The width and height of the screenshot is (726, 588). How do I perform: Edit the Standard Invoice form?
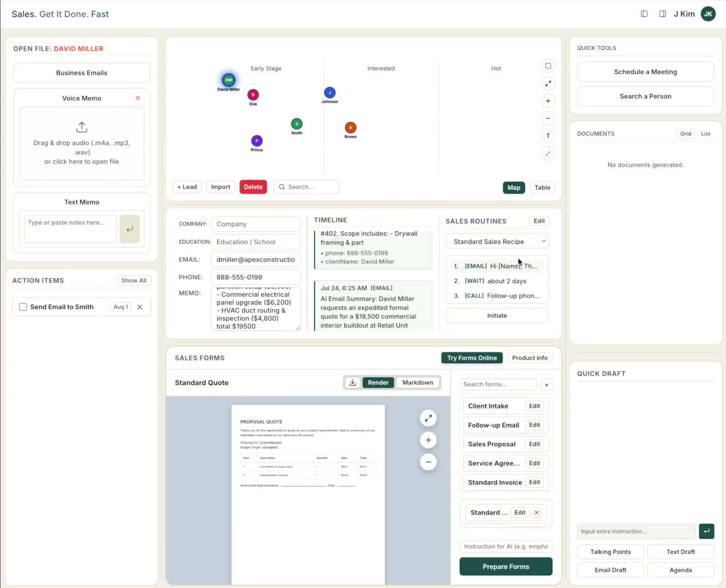(x=534, y=482)
